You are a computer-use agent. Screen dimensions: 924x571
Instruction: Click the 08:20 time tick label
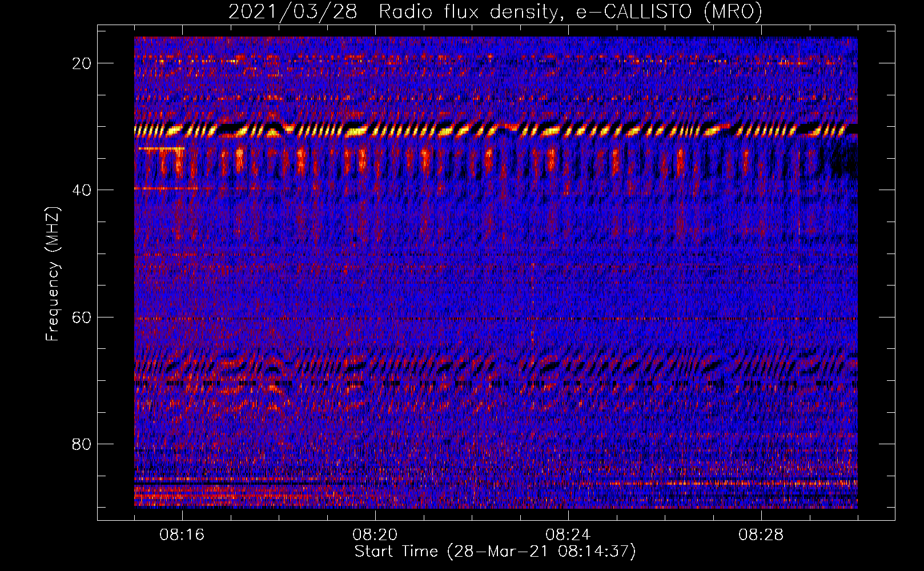pyautogui.click(x=375, y=535)
